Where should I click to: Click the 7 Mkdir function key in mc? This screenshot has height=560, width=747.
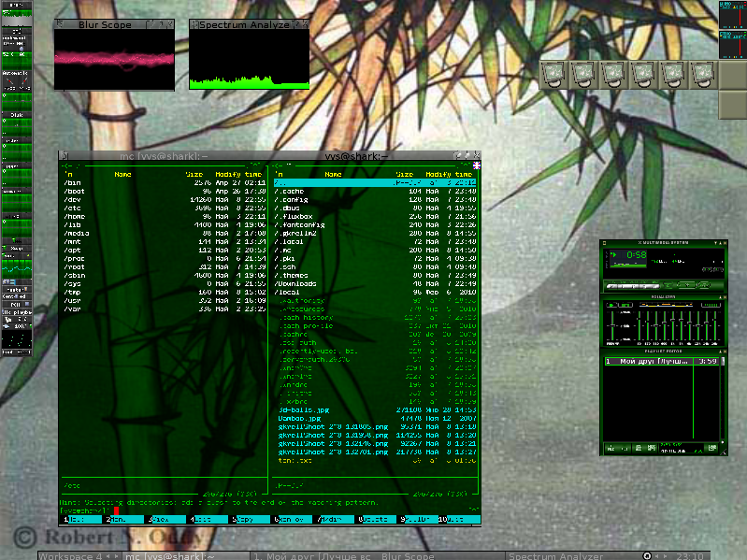[x=336, y=519]
